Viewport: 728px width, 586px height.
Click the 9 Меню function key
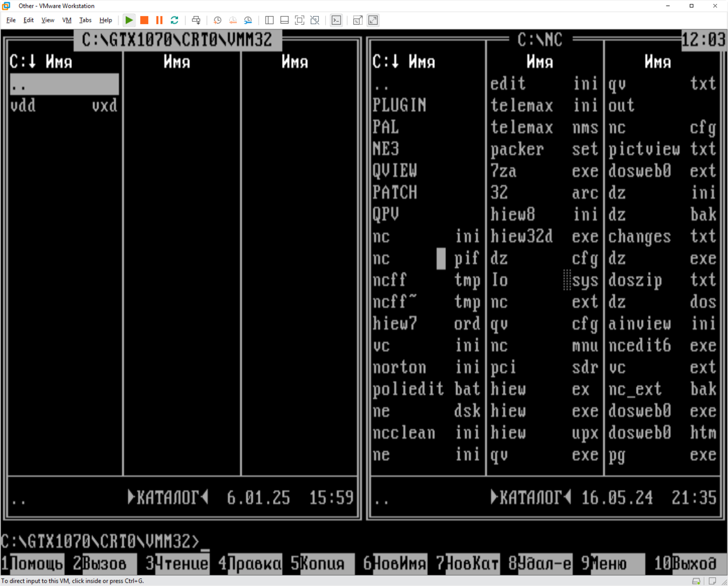pyautogui.click(x=613, y=564)
